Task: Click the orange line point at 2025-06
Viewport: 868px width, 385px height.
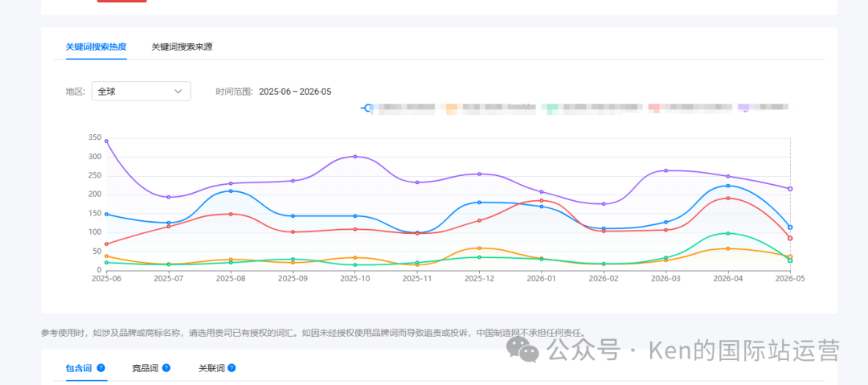Action: 106,256
